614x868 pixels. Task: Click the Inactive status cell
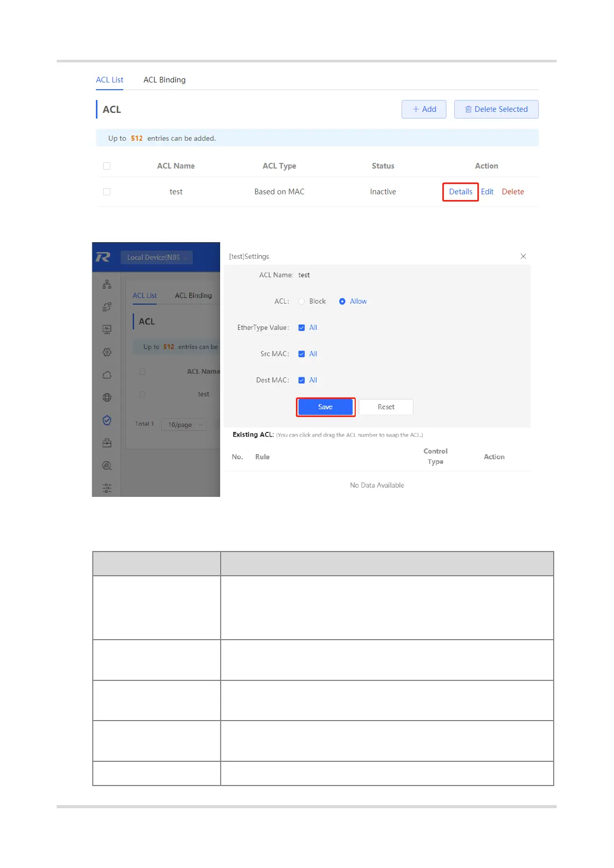(x=383, y=192)
